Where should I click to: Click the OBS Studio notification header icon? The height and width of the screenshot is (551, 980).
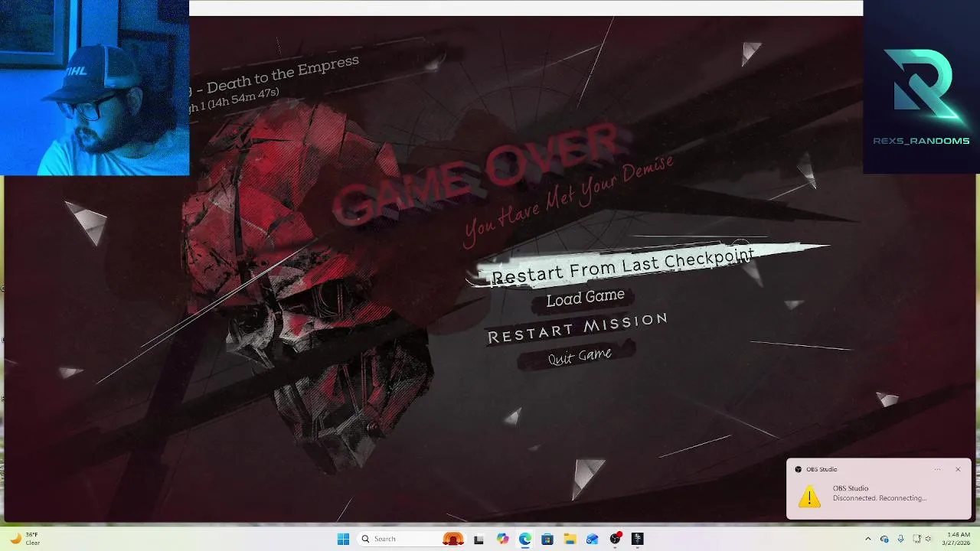pos(799,469)
